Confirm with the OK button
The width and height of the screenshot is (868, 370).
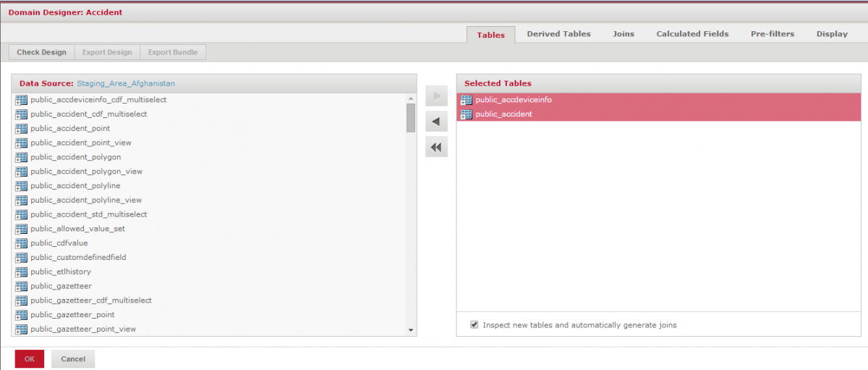30,359
